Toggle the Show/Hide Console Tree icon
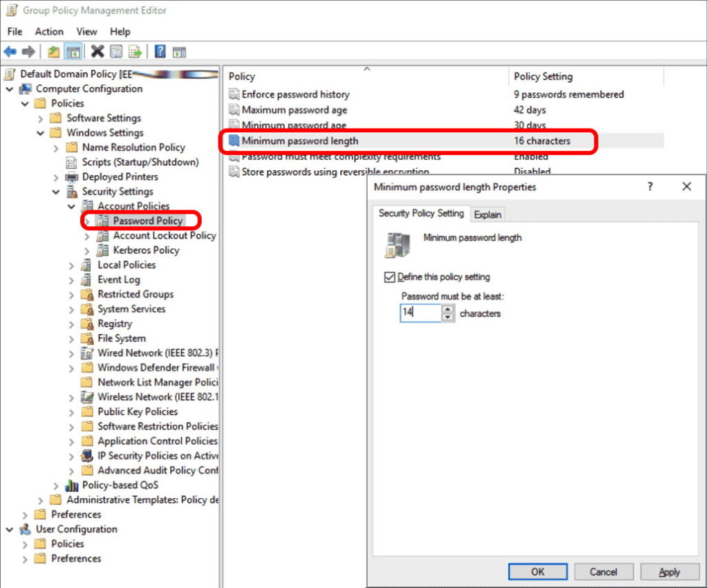708x588 pixels. point(72,52)
